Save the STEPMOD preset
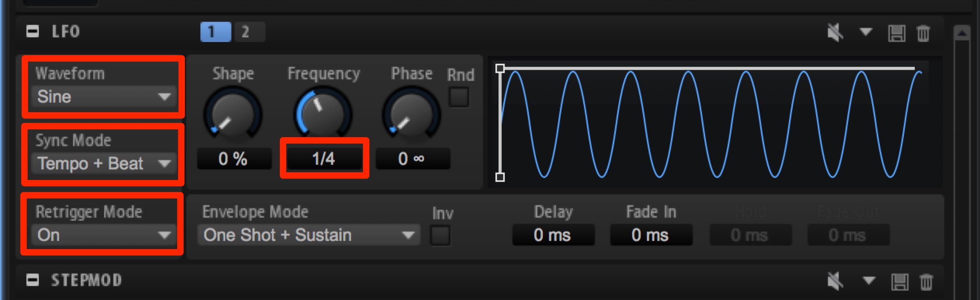 click(x=900, y=282)
